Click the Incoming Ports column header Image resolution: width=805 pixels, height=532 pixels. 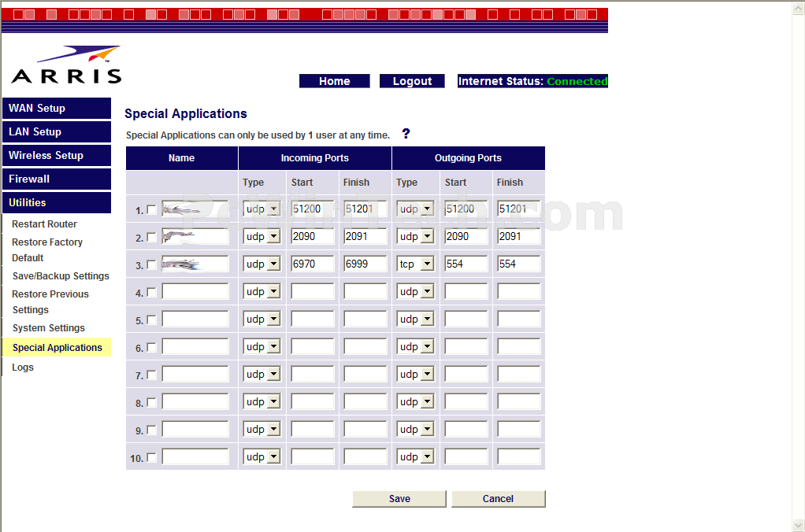(x=315, y=158)
